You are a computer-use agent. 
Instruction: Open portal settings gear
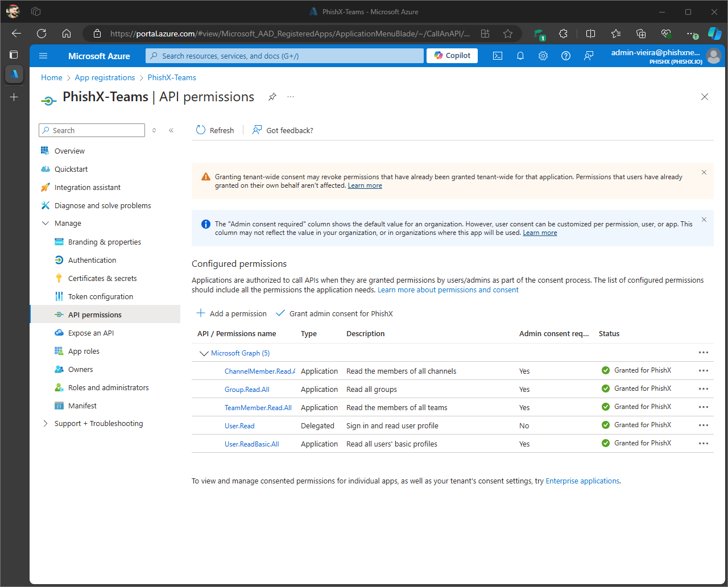coord(543,56)
